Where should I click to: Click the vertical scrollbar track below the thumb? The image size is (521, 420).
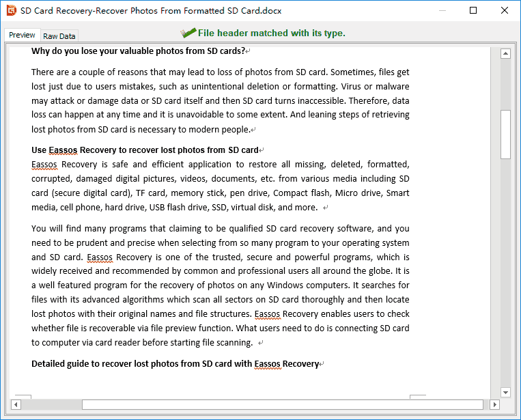coord(505,273)
